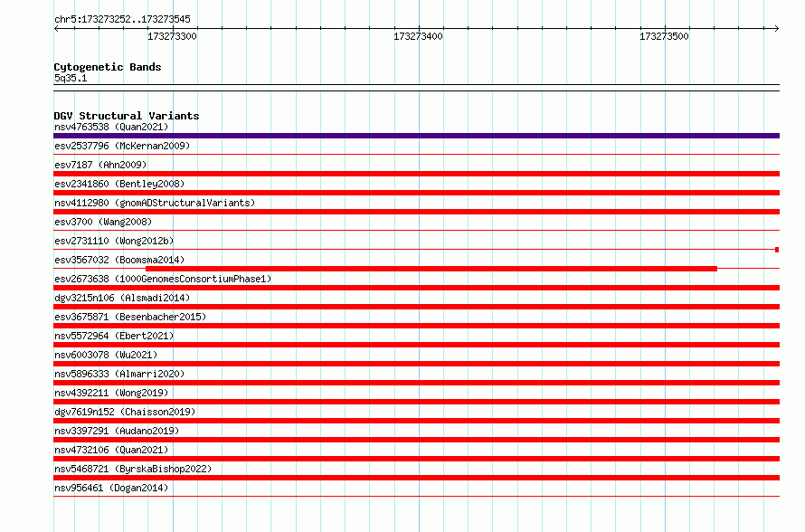This screenshot has width=805, height=532.
Task: Open nsv5468721 (ByrskaBishop2022) variant
Action: tap(133, 469)
